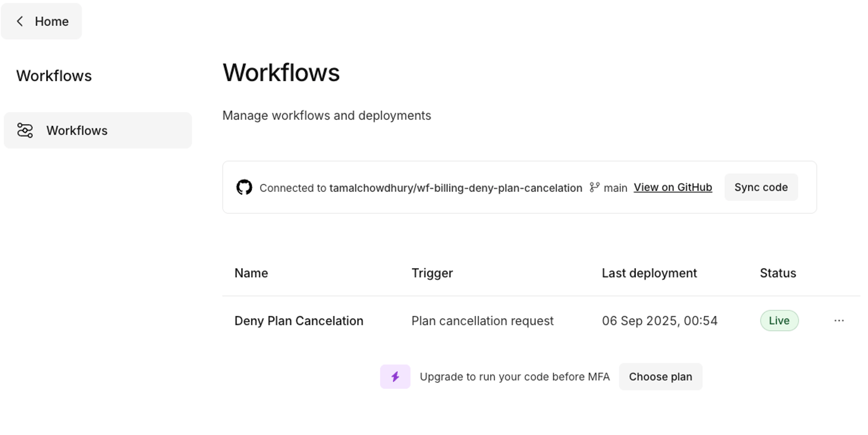
Task: Click the workflow nodes icon in sidebar
Action: click(24, 130)
